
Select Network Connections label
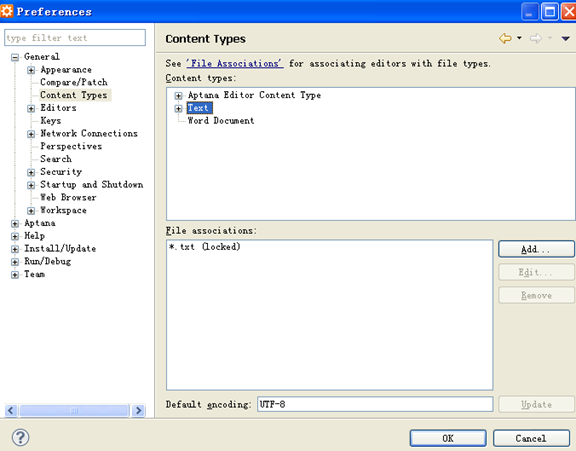89,133
